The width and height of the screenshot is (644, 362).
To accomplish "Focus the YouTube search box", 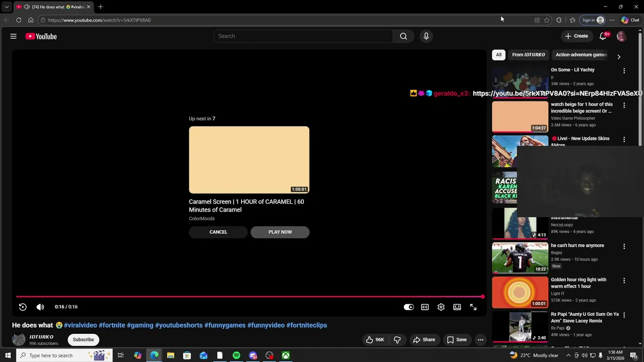I will (x=303, y=36).
